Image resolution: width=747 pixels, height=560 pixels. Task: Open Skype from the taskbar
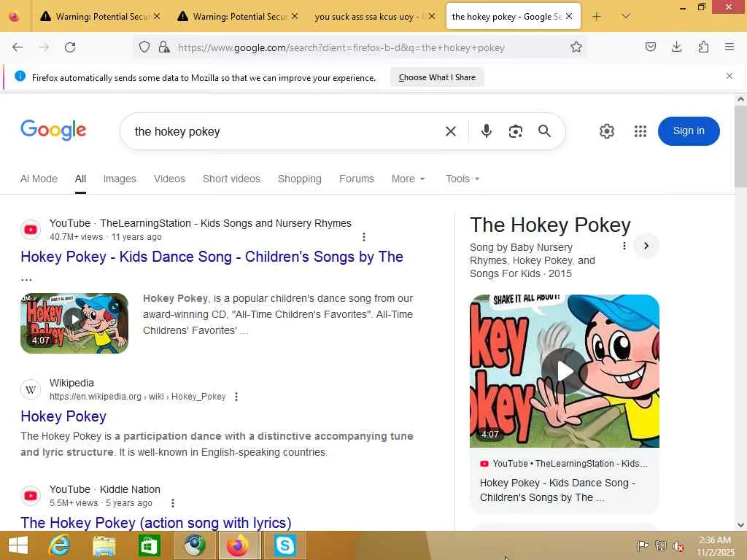(285, 545)
